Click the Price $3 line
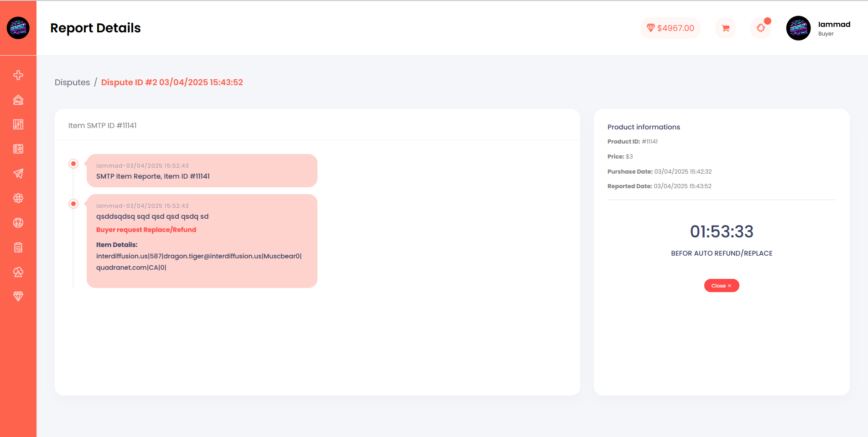868x437 pixels. coord(620,157)
